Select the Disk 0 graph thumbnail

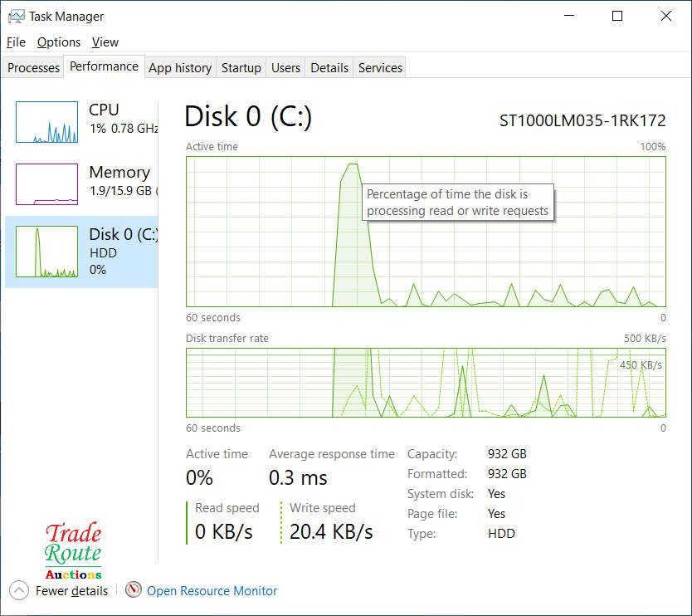[46, 252]
